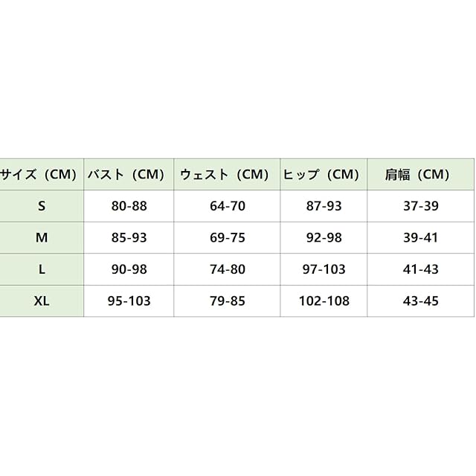Image resolution: width=476 pixels, height=476 pixels.
Task: Click the shoulder width cell 37-39
Action: (421, 206)
